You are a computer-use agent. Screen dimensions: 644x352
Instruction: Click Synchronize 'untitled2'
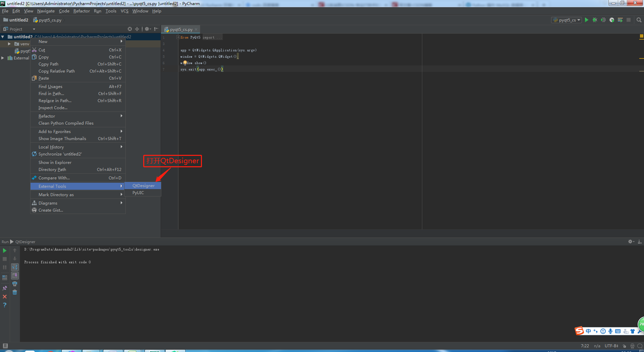[78, 154]
